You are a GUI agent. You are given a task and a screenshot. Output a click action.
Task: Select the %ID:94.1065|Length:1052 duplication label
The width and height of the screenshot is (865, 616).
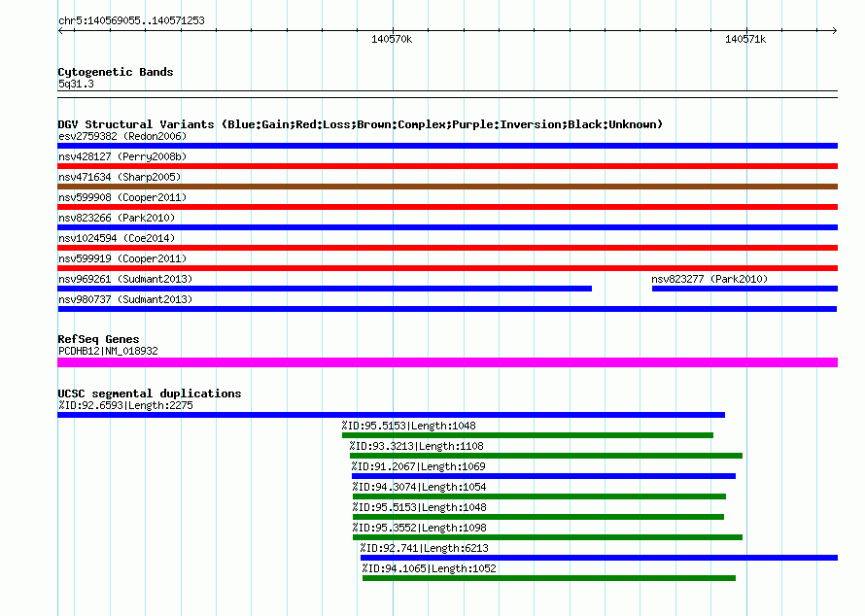pos(430,568)
